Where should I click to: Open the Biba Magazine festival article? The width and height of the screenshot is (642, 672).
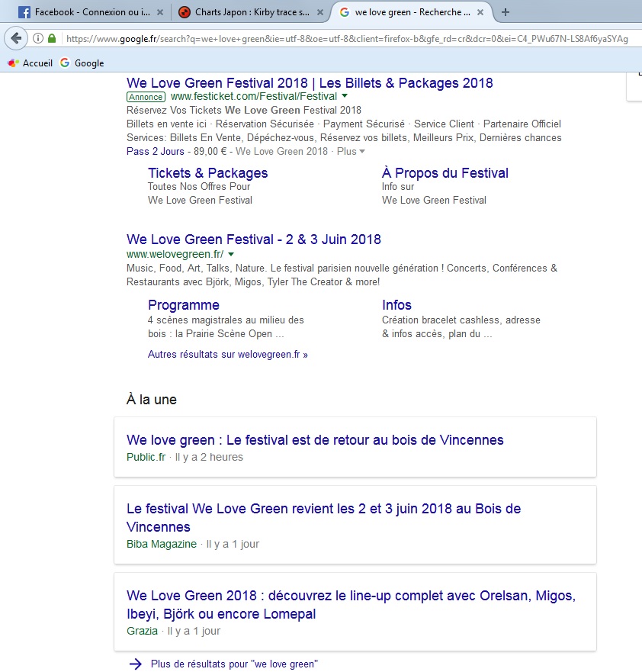(x=324, y=517)
